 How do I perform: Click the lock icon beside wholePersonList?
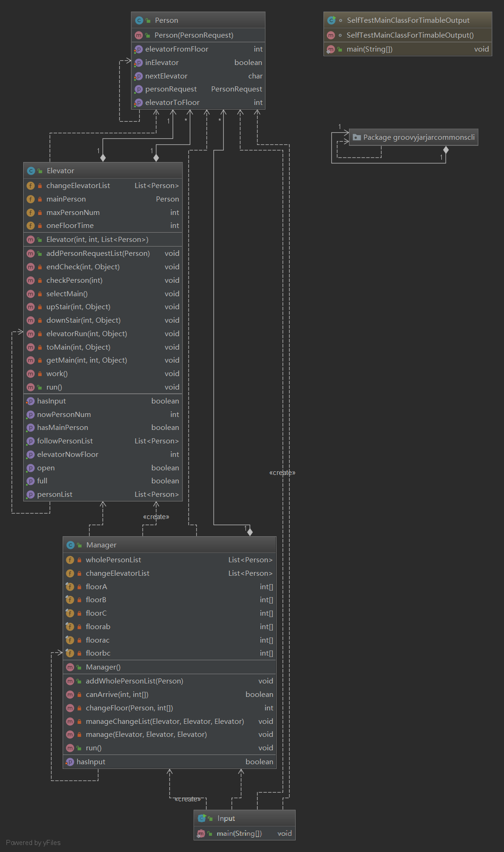[79, 560]
